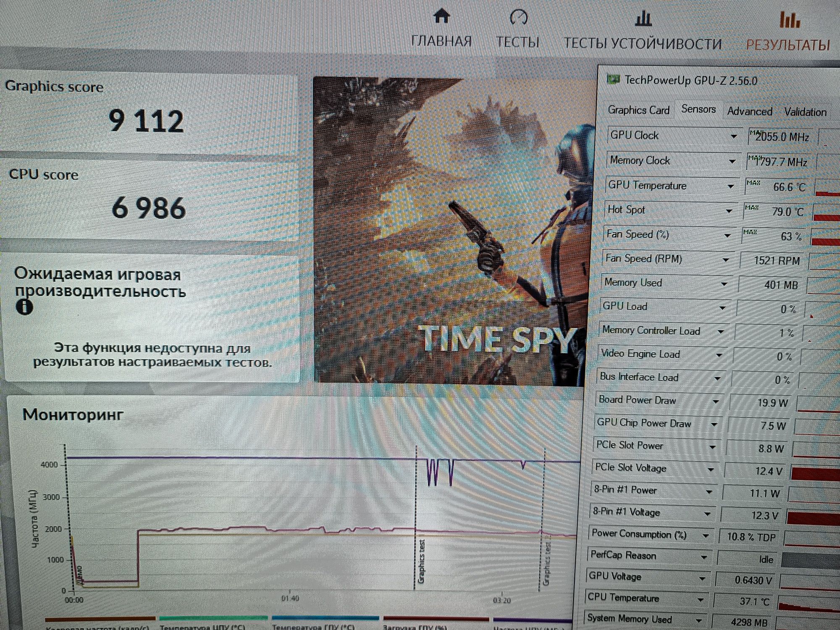Switch to ТЕСТЫ УСТОЙЧИВОСТИ tab label
840x630 pixels.
(643, 43)
